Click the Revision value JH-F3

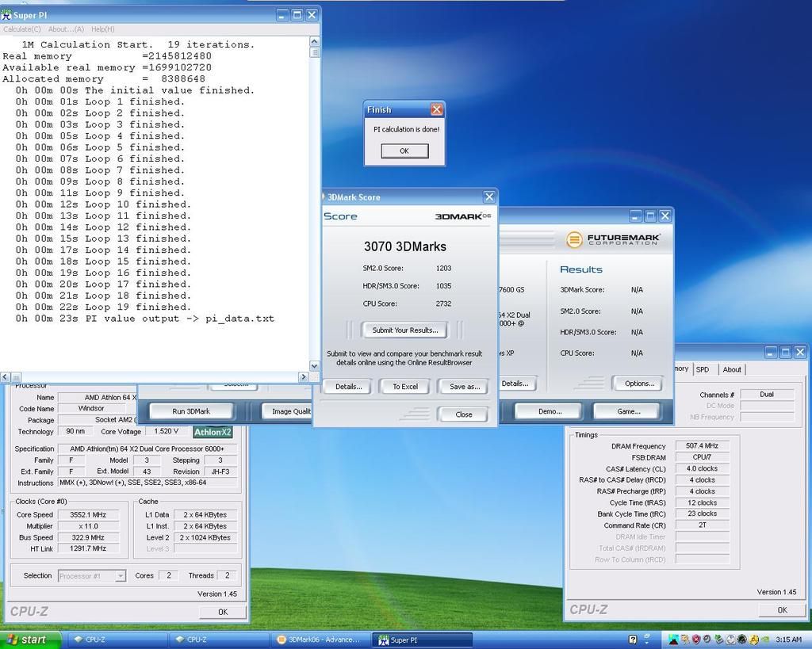(x=220, y=471)
